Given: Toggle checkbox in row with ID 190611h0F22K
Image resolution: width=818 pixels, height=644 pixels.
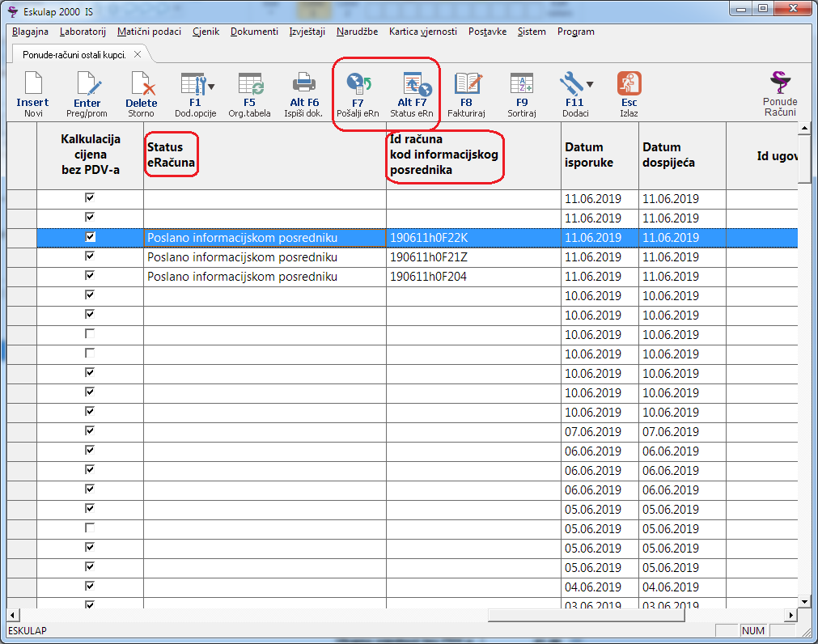Looking at the screenshot, I should coord(91,237).
